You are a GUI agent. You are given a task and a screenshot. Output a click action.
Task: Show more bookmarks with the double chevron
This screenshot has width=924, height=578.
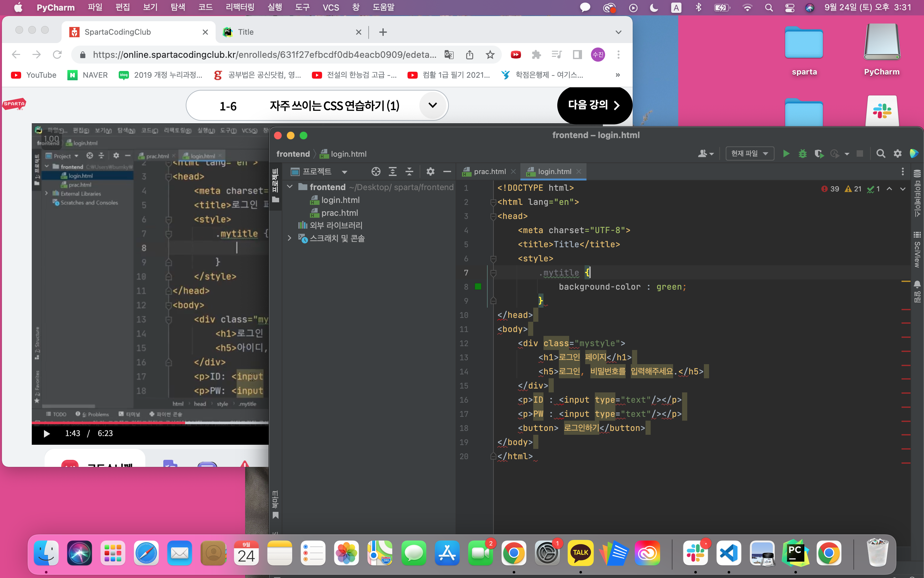coord(618,75)
